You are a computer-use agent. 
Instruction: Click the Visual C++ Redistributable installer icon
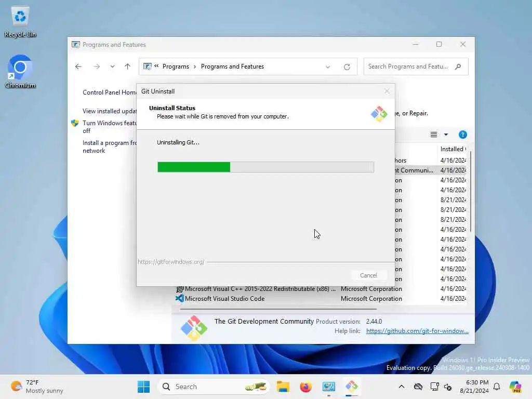pyautogui.click(x=179, y=289)
